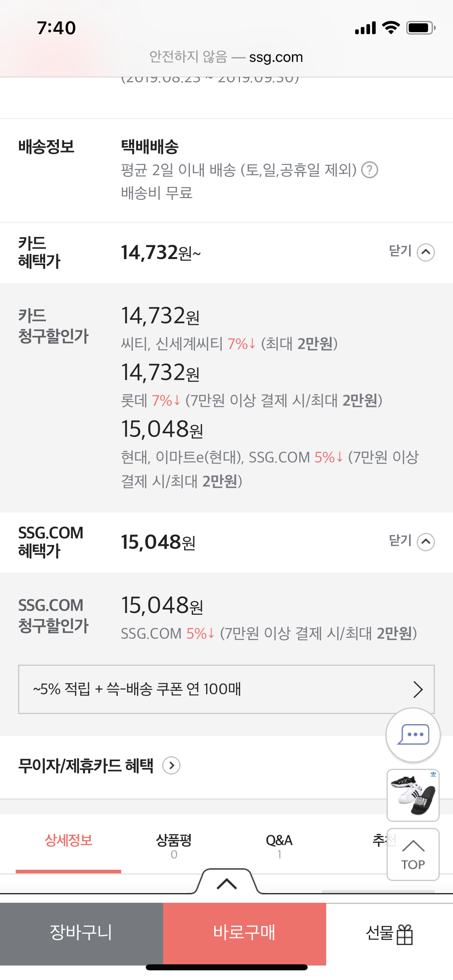
Task: Open the Q&A tab
Action: click(x=279, y=844)
